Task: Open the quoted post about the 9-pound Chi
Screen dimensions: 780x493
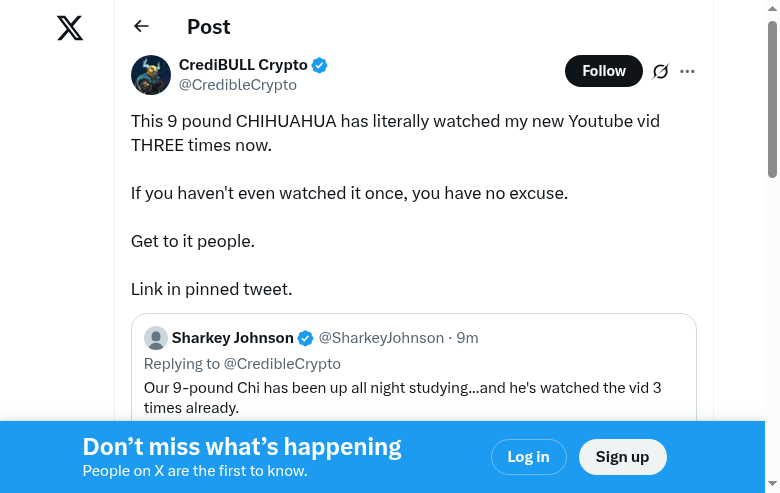Action: (402, 397)
